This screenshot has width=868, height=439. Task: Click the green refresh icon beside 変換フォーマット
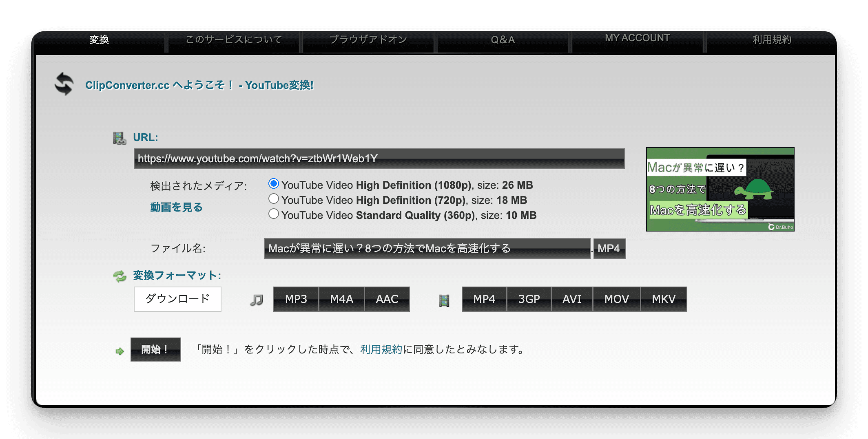tap(120, 276)
